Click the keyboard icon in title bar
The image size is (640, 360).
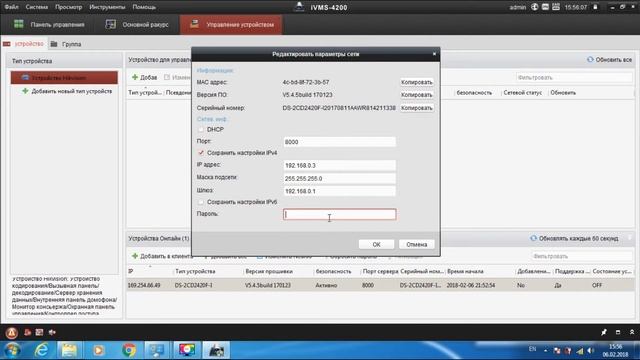(x=556, y=7)
